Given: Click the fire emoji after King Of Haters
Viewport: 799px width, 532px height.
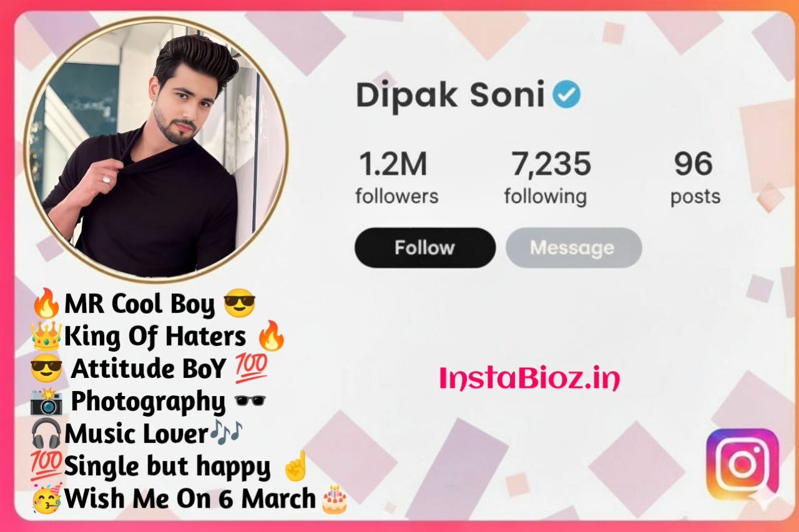Looking at the screenshot, I should 272,336.
